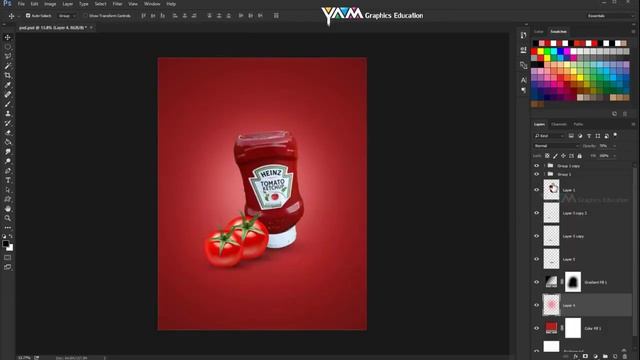Select the Paint Bucket tool
This screenshot has width=640, height=360.
8,142
